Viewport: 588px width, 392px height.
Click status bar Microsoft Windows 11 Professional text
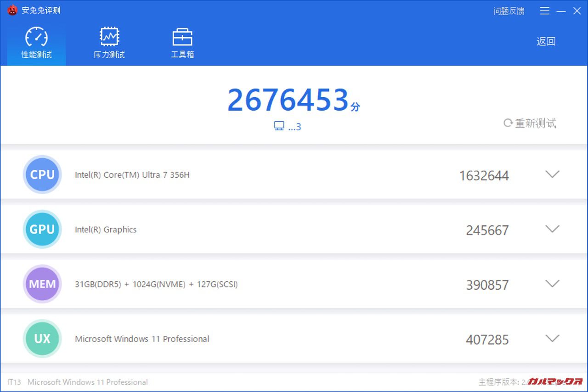click(x=88, y=382)
